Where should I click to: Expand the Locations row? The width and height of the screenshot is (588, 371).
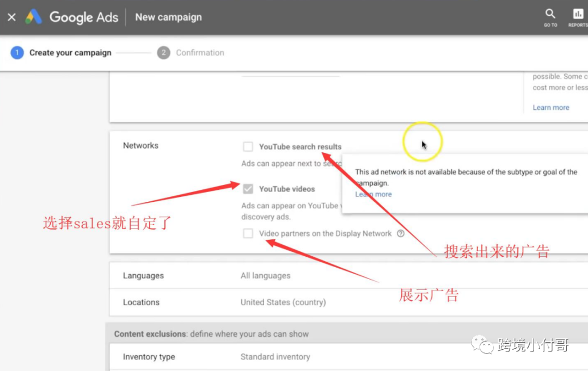(x=349, y=302)
